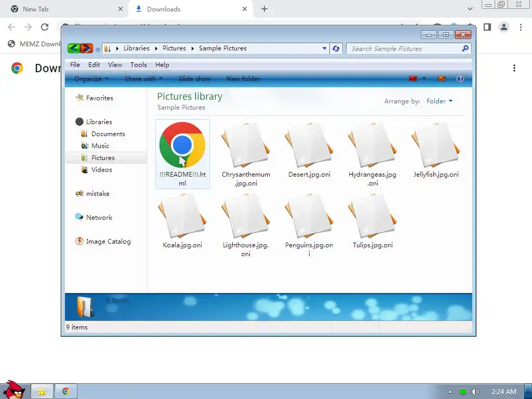
Task: Select Penguins.jpg.oni file icon
Action: (x=309, y=216)
